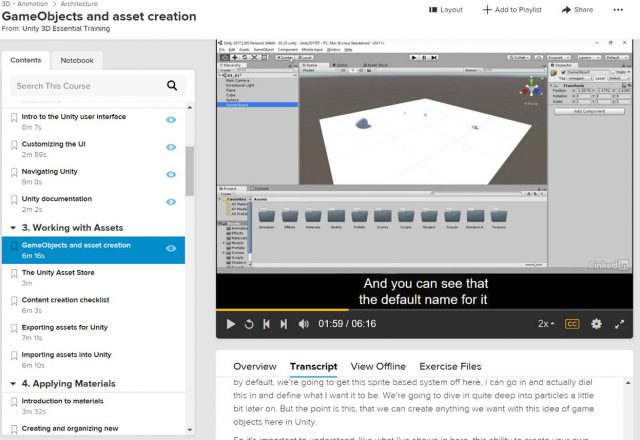The width and height of the screenshot is (640, 440).
Task: Open the Architecture breadcrumb link
Action: point(79,4)
